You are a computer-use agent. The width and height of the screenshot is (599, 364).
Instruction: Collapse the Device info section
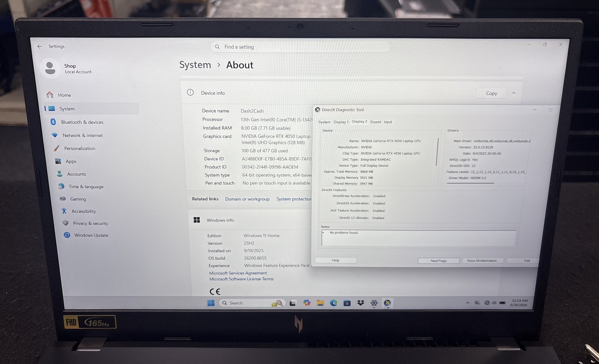coord(513,93)
